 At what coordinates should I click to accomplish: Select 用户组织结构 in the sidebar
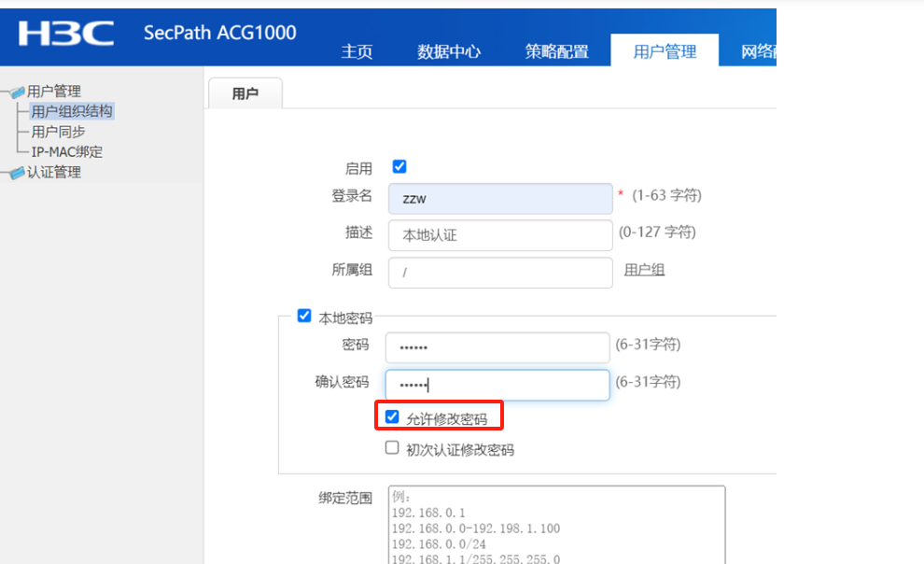click(72, 111)
